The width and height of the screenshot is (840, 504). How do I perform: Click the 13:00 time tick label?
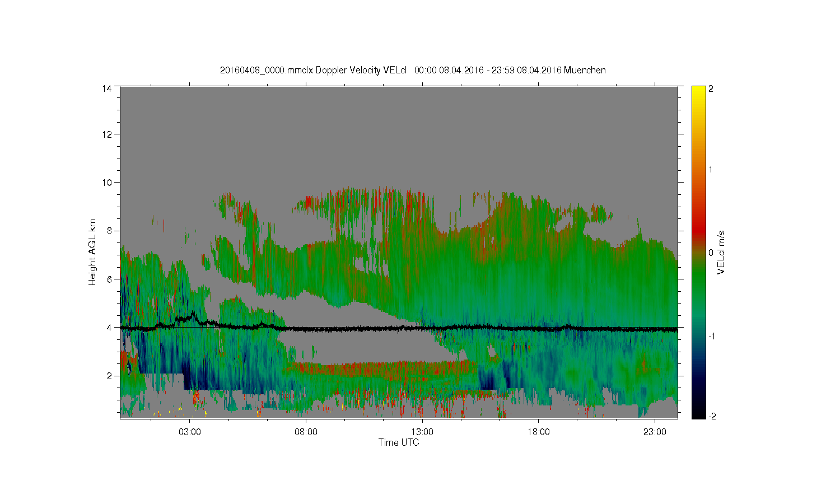click(422, 432)
